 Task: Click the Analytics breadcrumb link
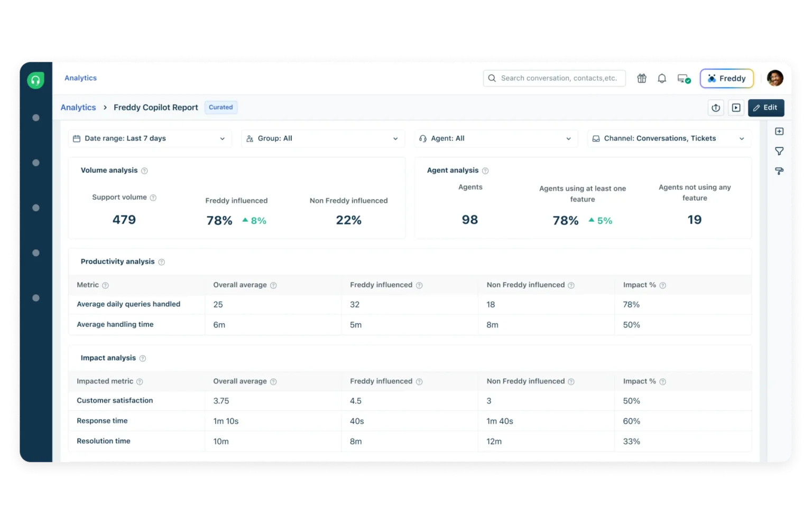click(x=78, y=108)
